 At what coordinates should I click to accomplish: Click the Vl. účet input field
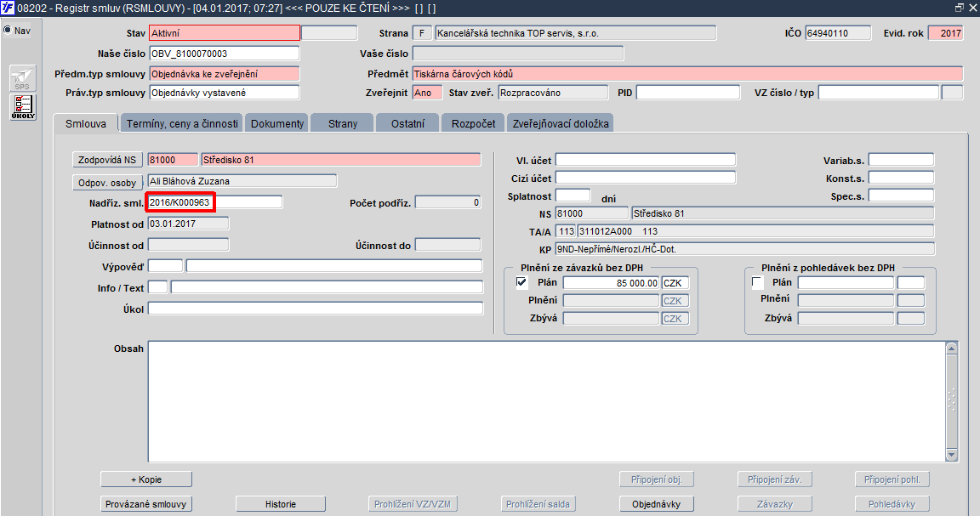tap(646, 160)
